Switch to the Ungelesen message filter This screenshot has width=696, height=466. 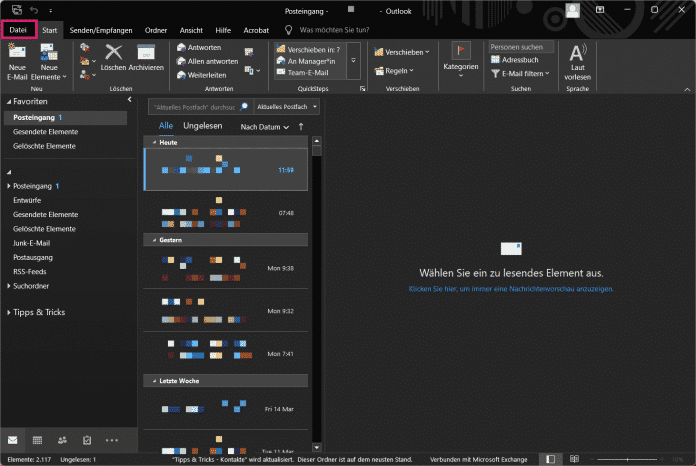coord(202,127)
